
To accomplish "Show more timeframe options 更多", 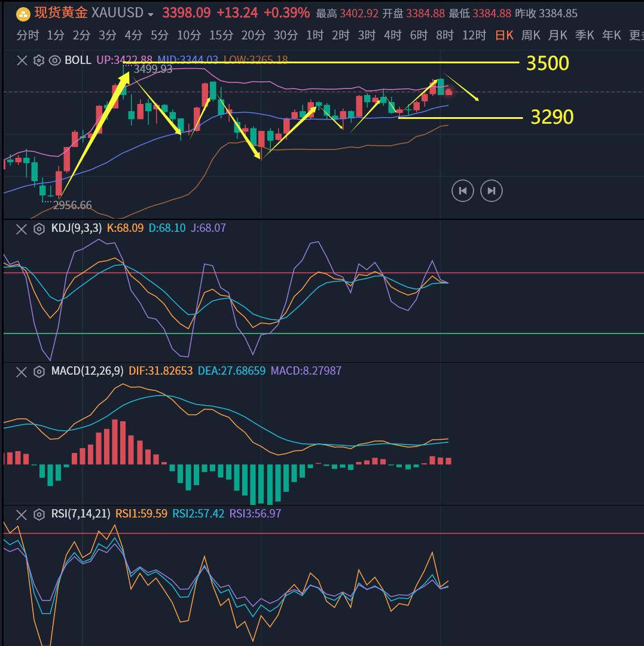I will pos(636,36).
